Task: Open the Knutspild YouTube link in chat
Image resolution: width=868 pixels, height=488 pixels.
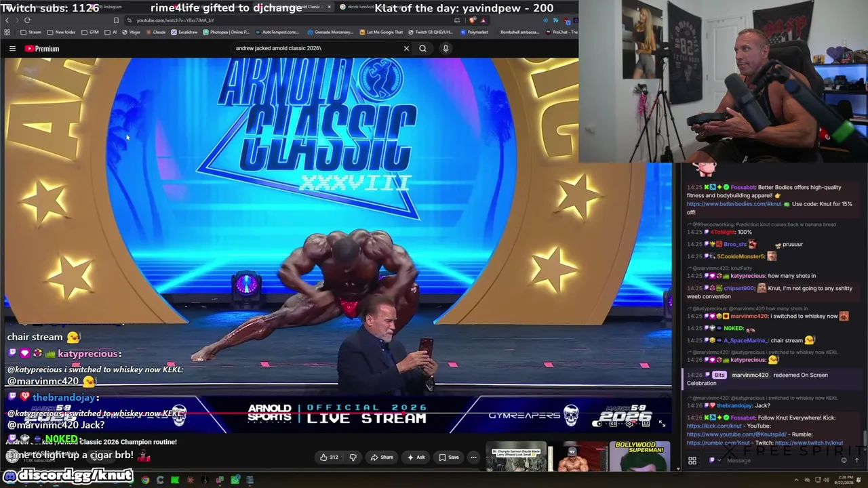Action: click(736, 434)
